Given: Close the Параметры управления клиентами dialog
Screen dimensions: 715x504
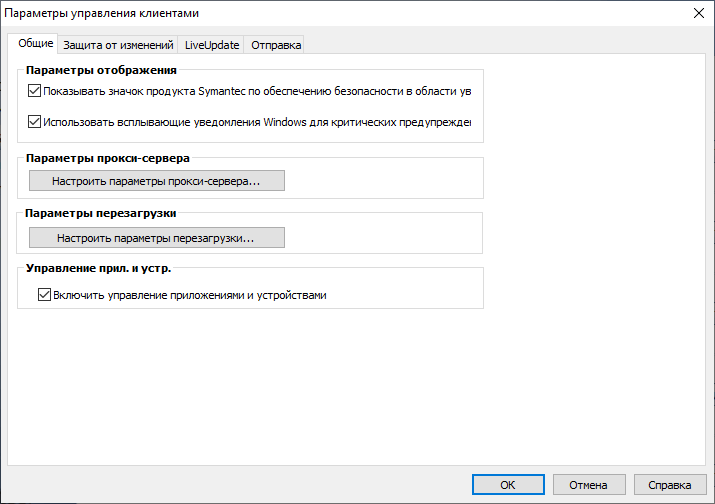Looking at the screenshot, I should coord(697,13).
